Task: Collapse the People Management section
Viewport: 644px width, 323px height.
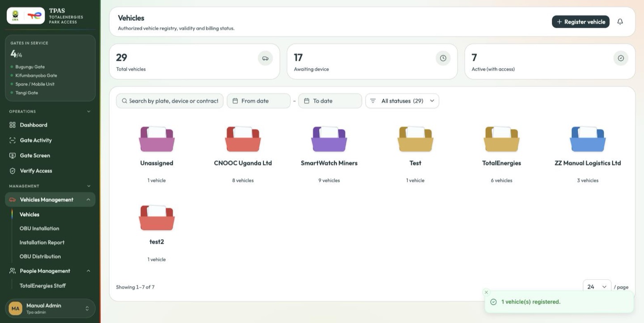Action: click(x=88, y=271)
